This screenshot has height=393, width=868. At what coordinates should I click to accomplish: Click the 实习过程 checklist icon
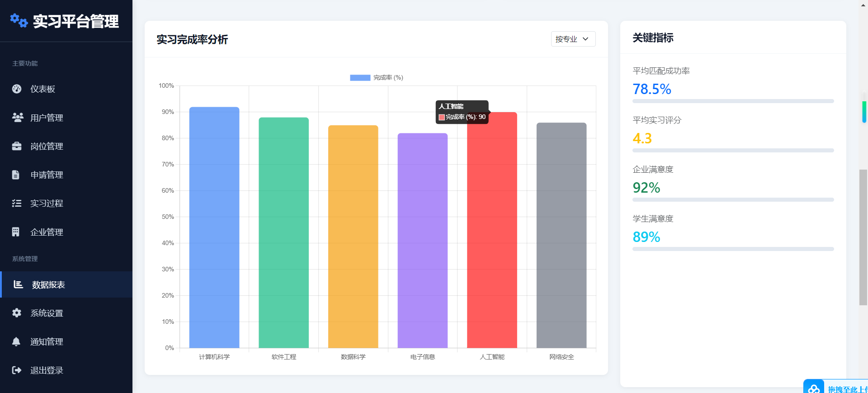tap(17, 203)
